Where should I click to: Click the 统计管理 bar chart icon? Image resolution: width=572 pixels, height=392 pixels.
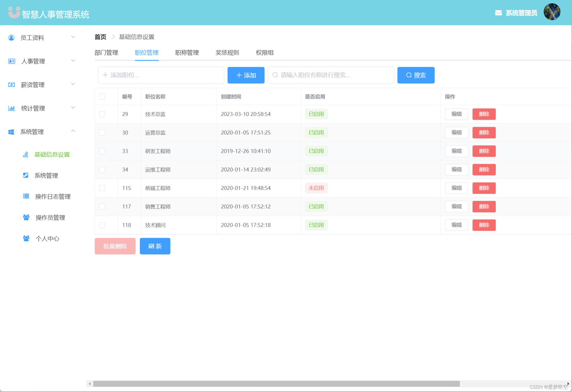(11, 108)
